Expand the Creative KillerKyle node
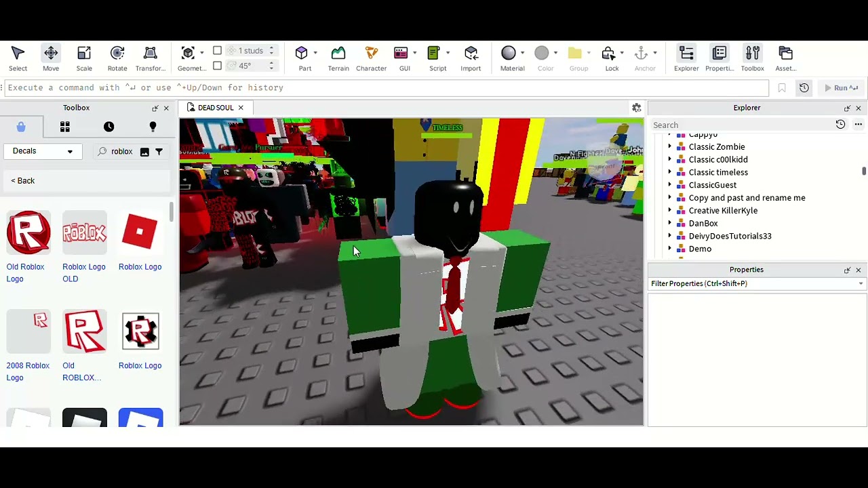868x488 pixels. (670, 210)
